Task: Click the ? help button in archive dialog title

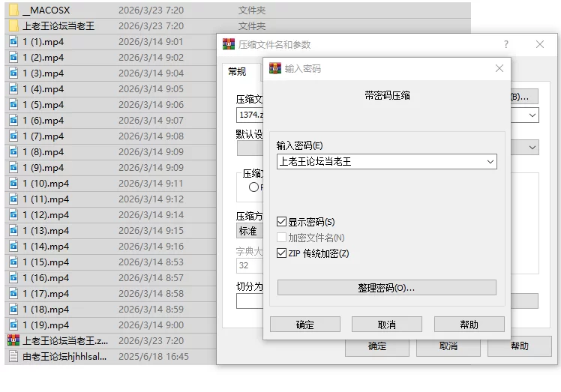Action: pyautogui.click(x=506, y=44)
